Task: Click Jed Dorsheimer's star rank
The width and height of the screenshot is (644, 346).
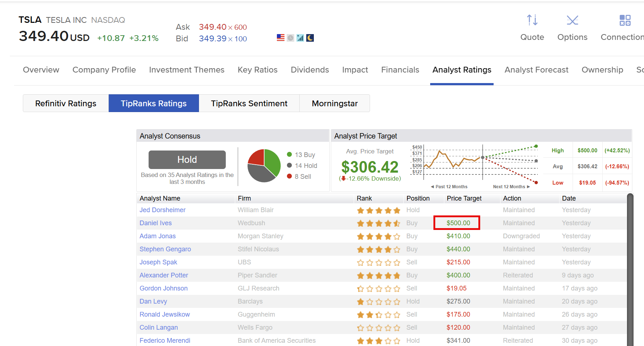Action: (x=378, y=210)
